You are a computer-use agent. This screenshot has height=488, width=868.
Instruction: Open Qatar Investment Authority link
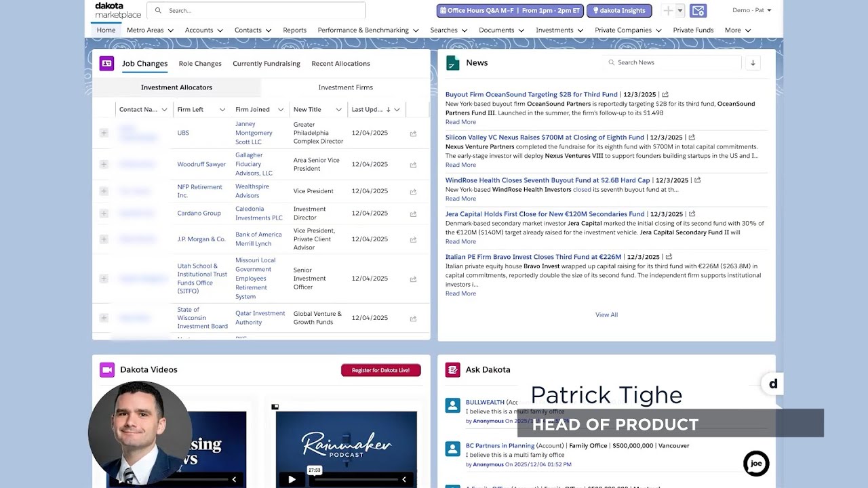tap(260, 318)
